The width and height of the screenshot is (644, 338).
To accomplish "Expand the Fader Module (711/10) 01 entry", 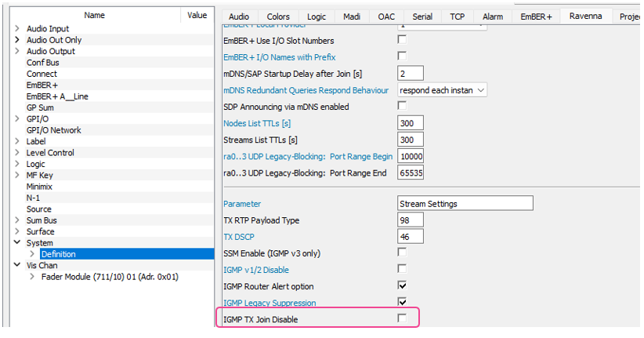I will [x=32, y=277].
